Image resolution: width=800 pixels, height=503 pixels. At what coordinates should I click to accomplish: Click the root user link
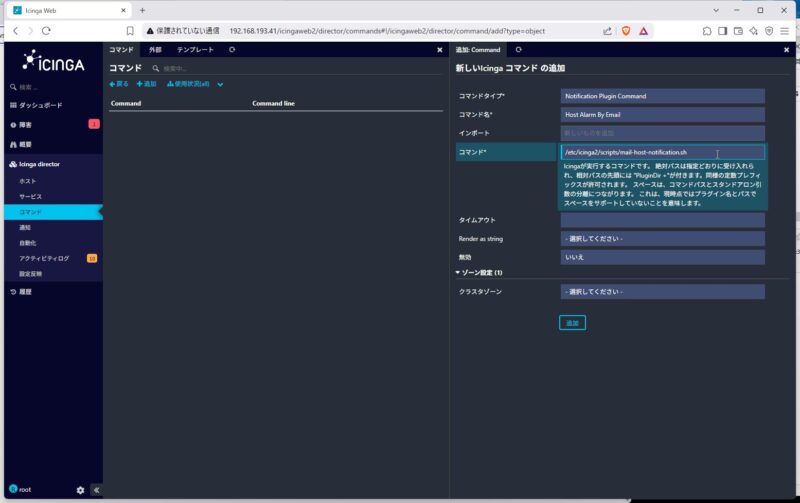[x=20, y=489]
